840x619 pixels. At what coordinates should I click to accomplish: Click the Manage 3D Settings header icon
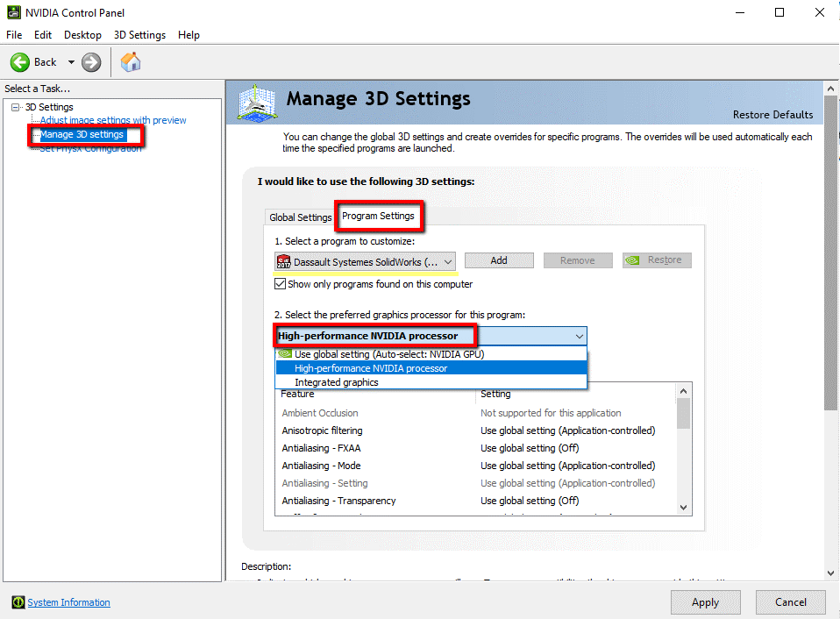(x=258, y=102)
